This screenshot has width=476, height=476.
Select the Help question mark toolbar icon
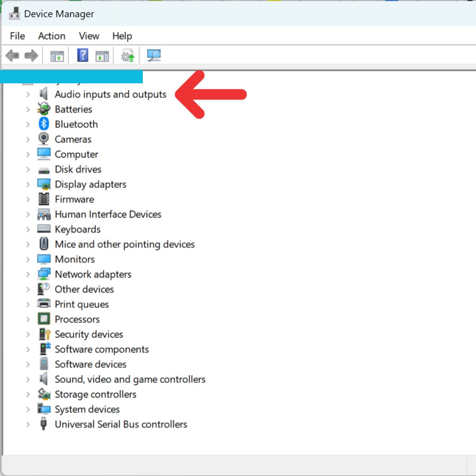(x=83, y=55)
